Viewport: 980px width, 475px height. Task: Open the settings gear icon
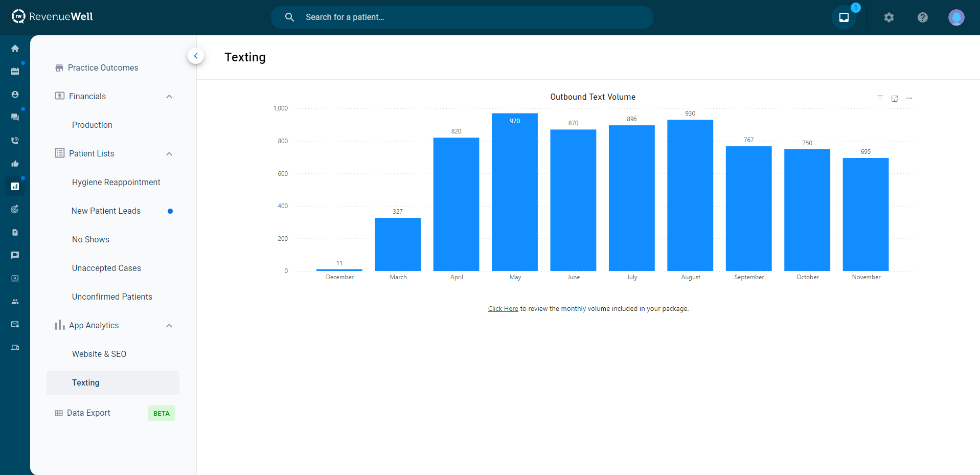888,17
